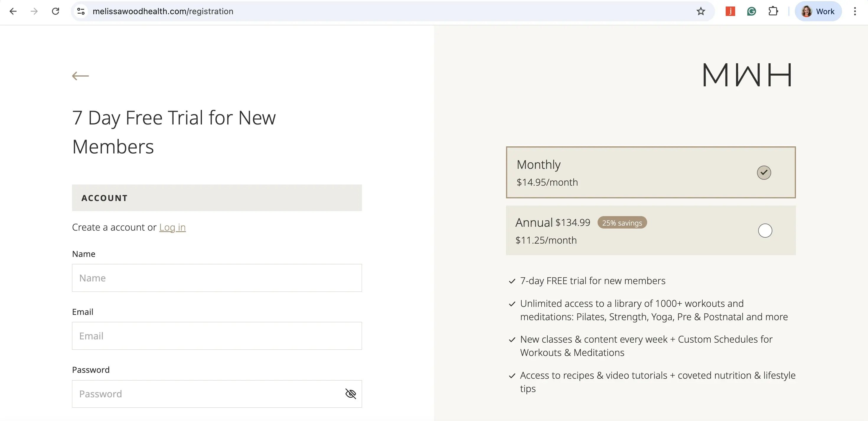Click the browser forward button
Screen dimensions: 868x421
point(34,11)
